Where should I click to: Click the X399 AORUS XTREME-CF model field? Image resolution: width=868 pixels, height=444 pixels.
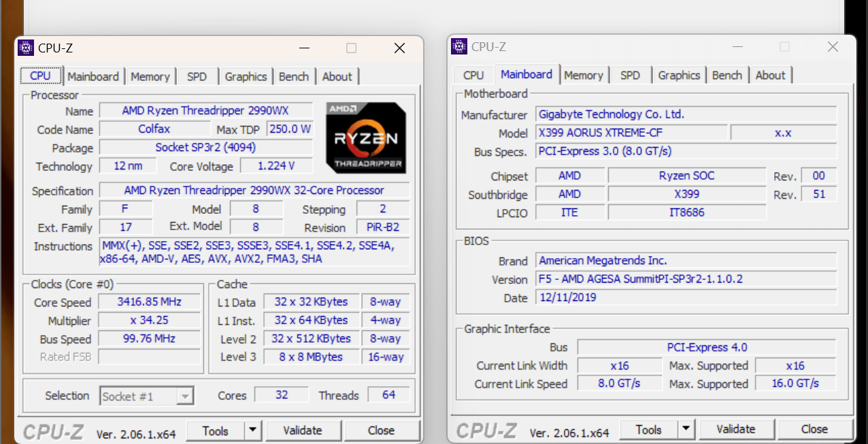[x=631, y=132]
